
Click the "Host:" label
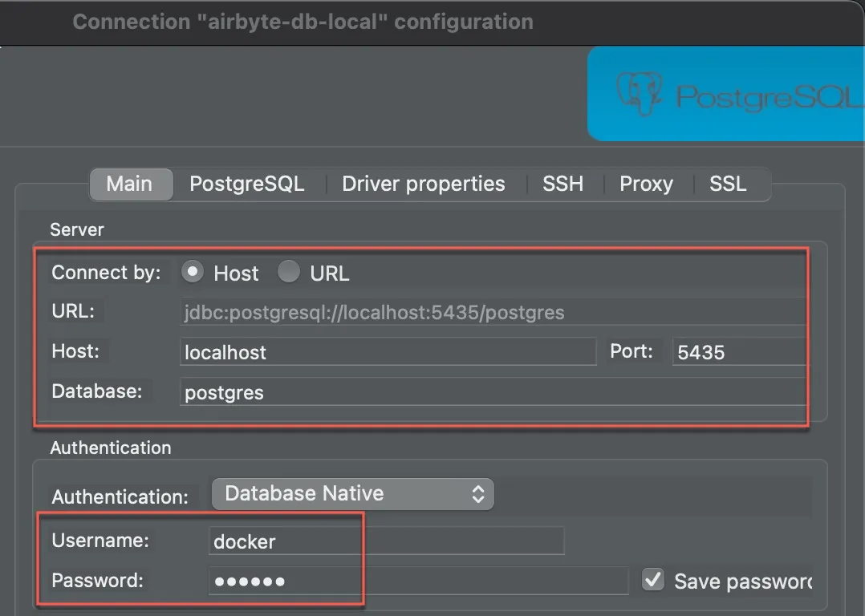75,351
